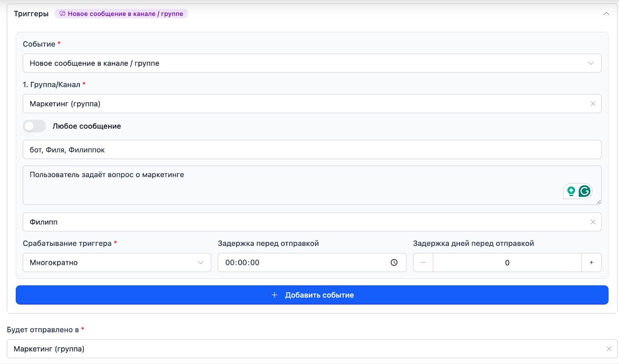
Task: Collapse the Триггеры section chevron
Action: (x=606, y=14)
